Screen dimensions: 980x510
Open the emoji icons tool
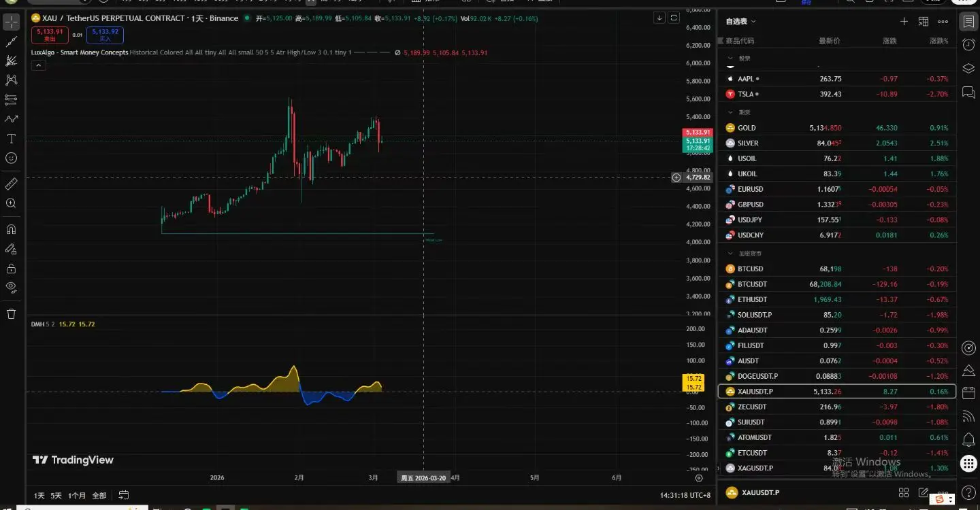pos(11,158)
